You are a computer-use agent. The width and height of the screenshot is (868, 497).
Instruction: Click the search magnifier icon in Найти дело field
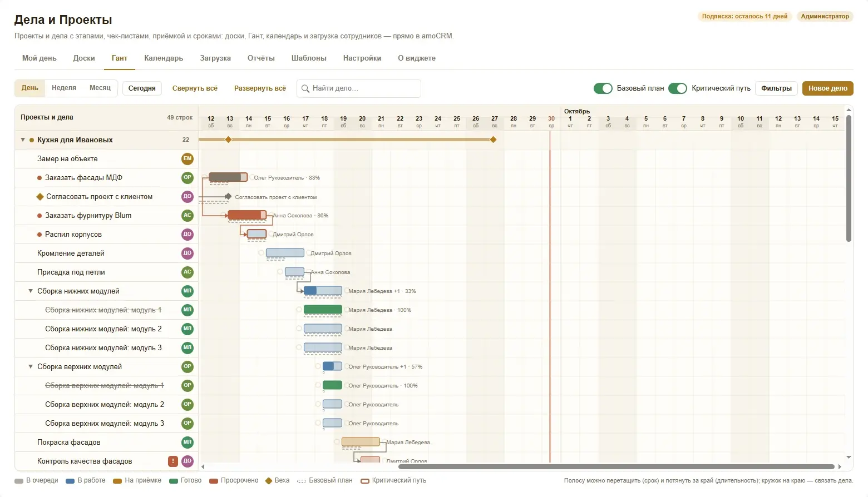[305, 88]
